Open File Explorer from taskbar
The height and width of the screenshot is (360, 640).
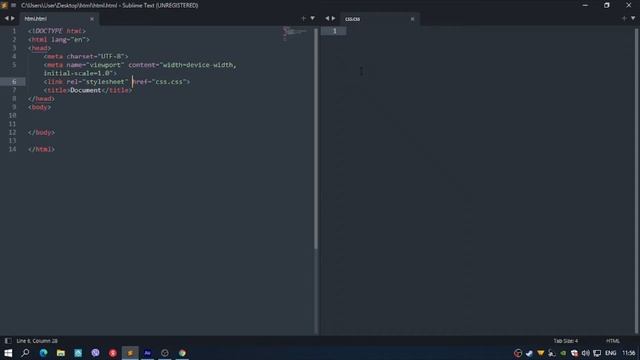(x=61, y=353)
